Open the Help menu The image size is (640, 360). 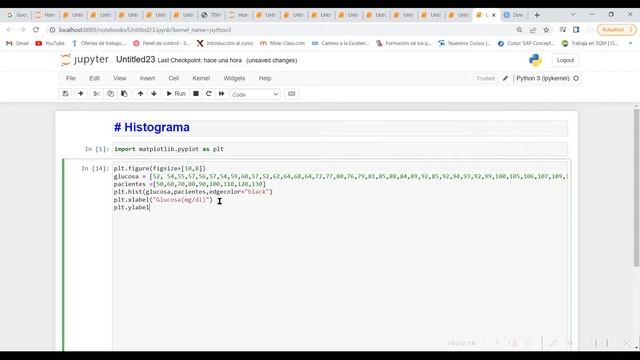coord(265,78)
